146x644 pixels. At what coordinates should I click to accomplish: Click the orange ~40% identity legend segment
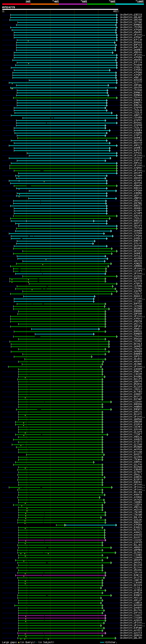click(x=45, y=4)
